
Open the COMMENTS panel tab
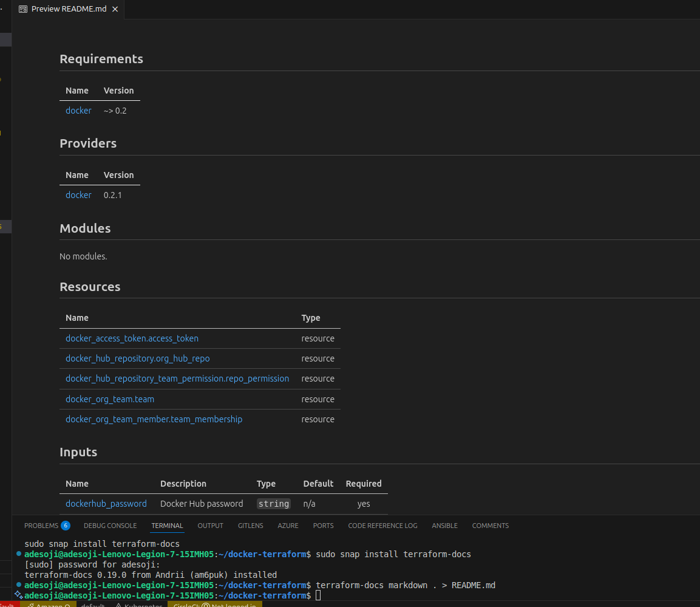[490, 525]
